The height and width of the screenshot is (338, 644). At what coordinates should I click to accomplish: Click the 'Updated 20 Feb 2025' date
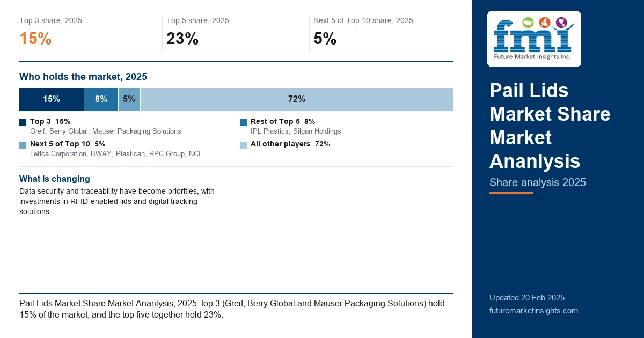pyautogui.click(x=527, y=298)
